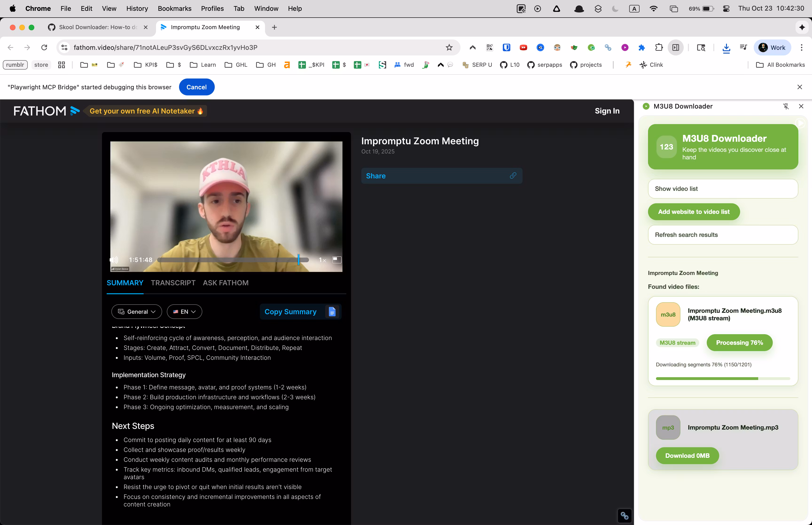
Task: Seek on the video progress bar
Action: pos(233,260)
